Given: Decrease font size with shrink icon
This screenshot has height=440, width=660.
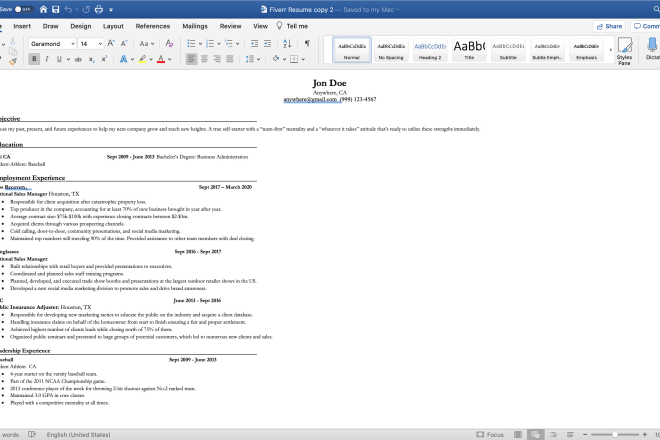Looking at the screenshot, I should [x=124, y=43].
